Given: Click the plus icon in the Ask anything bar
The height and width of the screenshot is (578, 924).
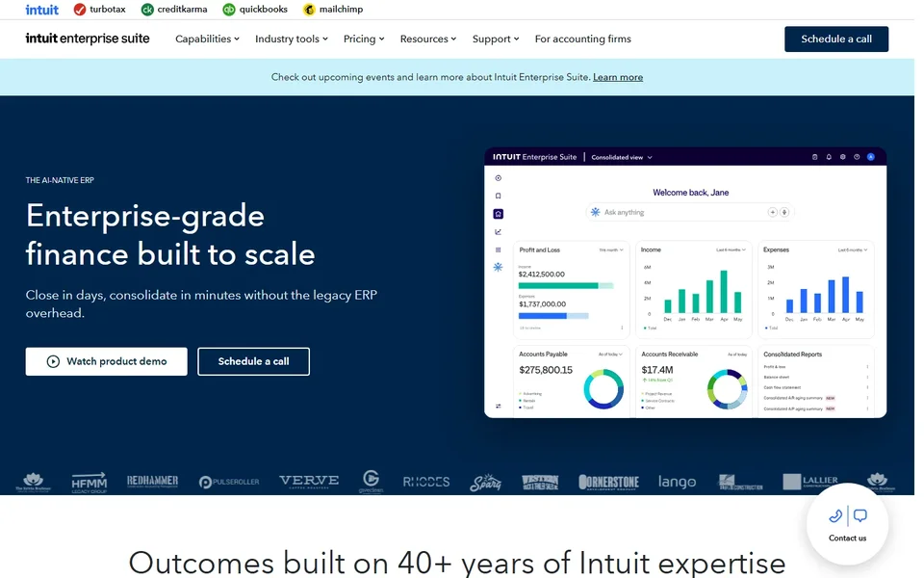Looking at the screenshot, I should 772,212.
